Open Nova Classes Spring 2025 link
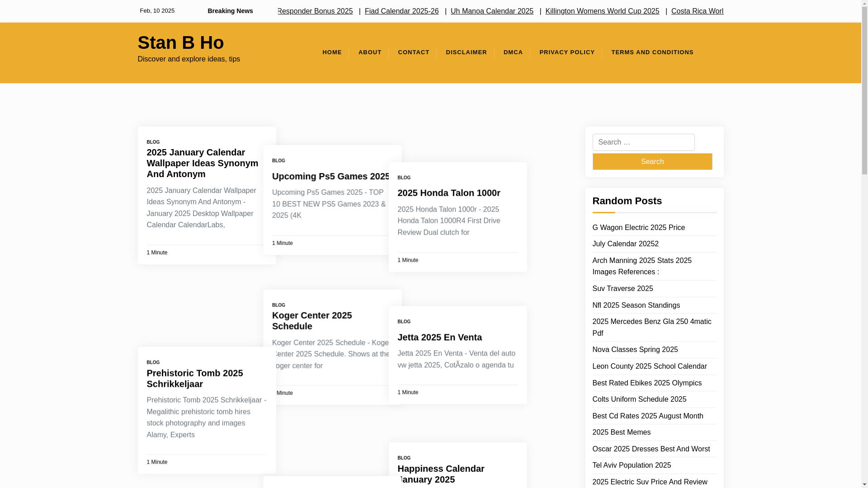 635,350
